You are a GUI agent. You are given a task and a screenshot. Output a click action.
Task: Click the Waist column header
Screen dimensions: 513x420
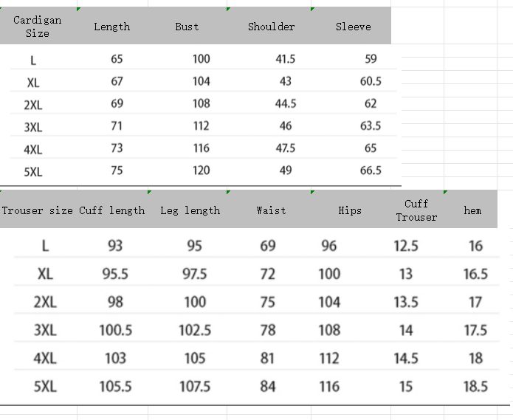(271, 210)
